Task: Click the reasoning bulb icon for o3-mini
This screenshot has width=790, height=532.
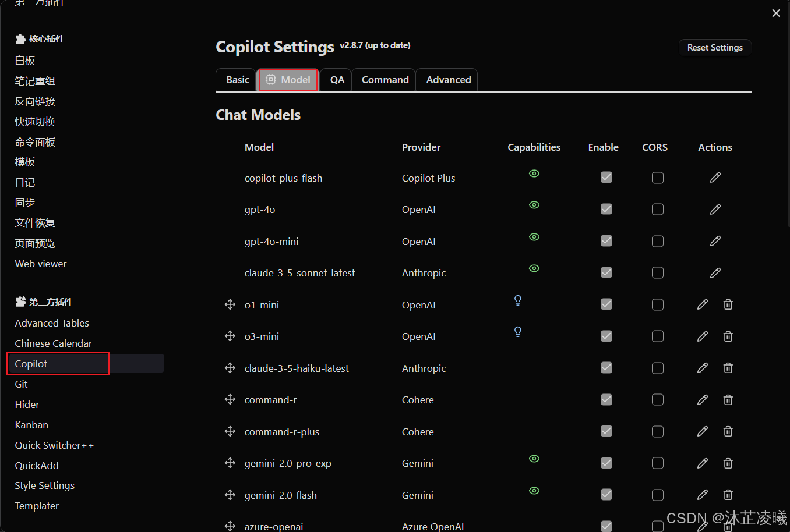Action: pos(518,332)
